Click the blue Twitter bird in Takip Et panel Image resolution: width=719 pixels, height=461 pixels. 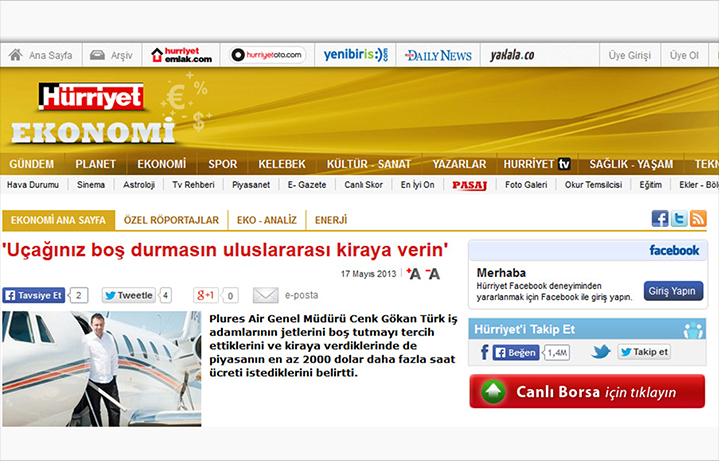pos(600,352)
